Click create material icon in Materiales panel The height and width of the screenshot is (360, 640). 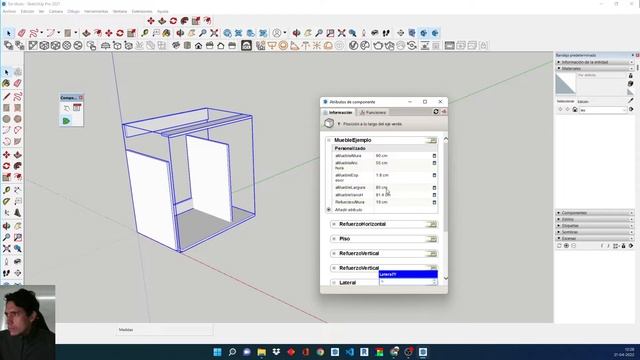point(631,83)
